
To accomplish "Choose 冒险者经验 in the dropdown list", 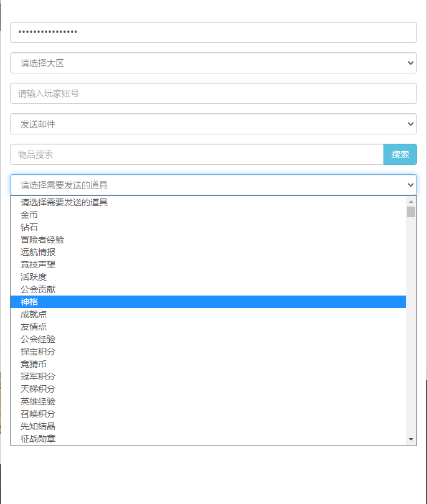I will point(42,240).
